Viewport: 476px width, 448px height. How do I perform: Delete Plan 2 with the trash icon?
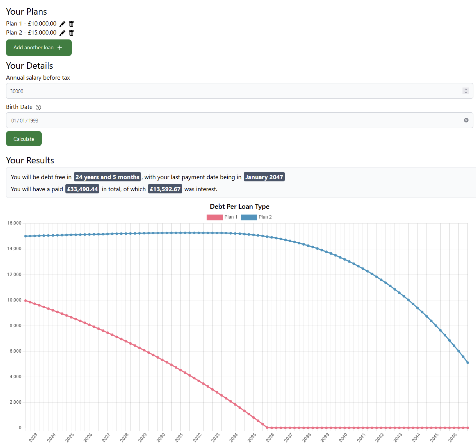pyautogui.click(x=71, y=33)
